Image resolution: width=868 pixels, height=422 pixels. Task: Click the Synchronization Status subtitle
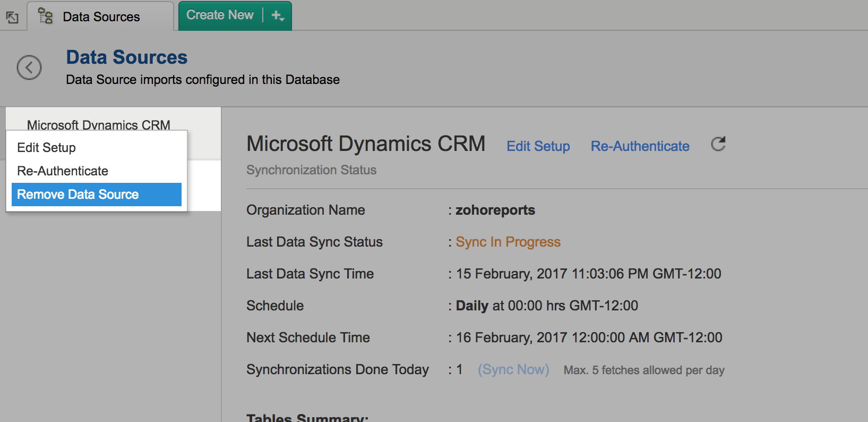coord(311,170)
